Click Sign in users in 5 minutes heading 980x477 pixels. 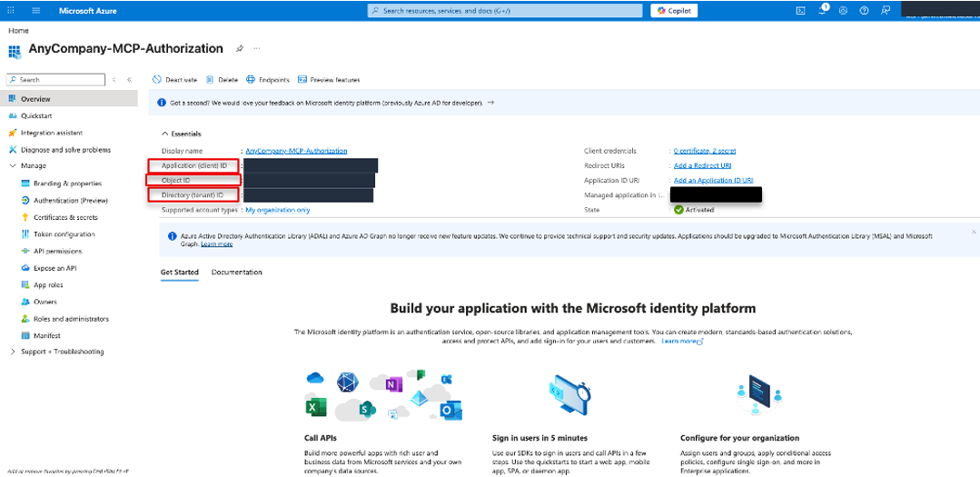click(540, 438)
